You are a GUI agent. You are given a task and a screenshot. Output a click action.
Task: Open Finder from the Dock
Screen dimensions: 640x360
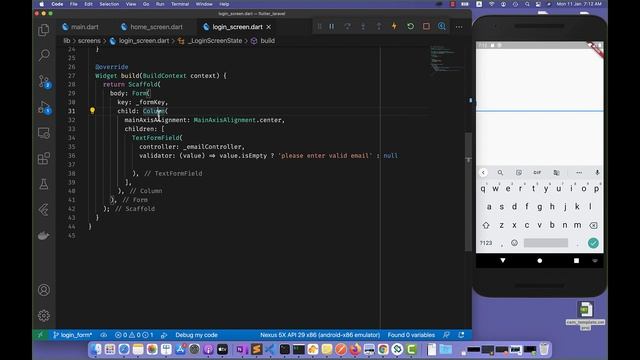[x=96, y=349]
